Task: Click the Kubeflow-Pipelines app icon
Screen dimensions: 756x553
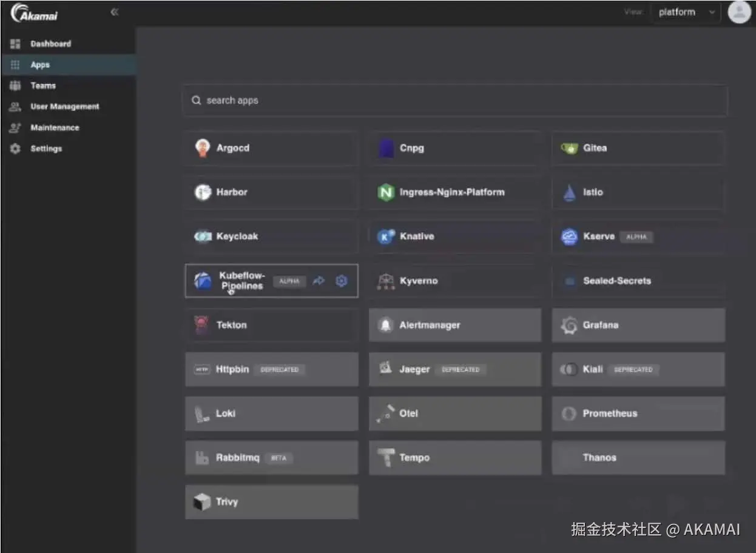Action: (202, 281)
